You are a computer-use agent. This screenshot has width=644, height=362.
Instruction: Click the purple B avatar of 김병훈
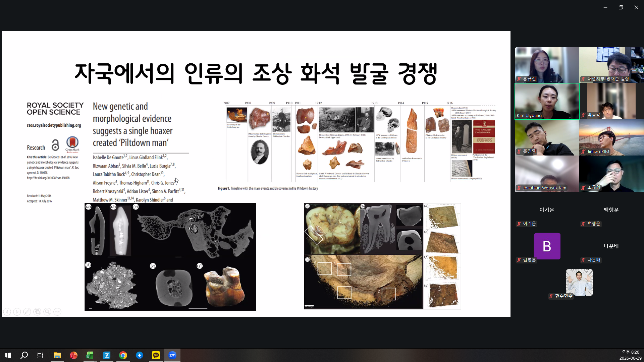click(547, 246)
